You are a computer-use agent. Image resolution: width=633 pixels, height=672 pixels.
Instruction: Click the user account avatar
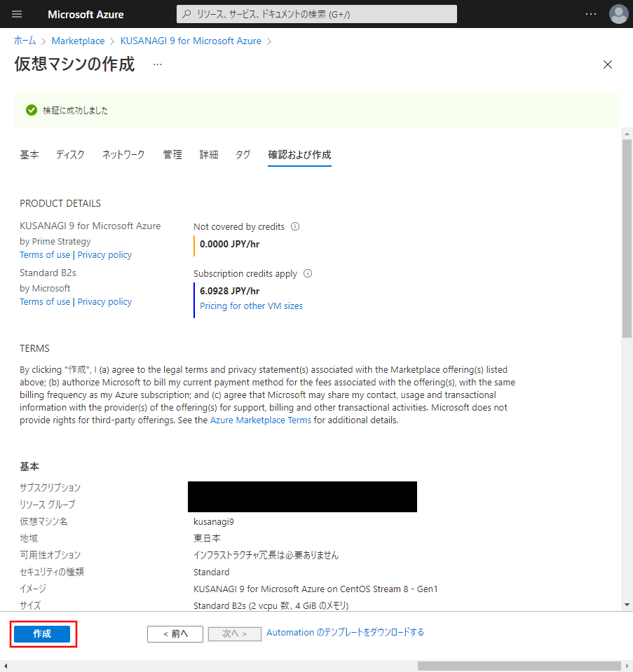[618, 14]
